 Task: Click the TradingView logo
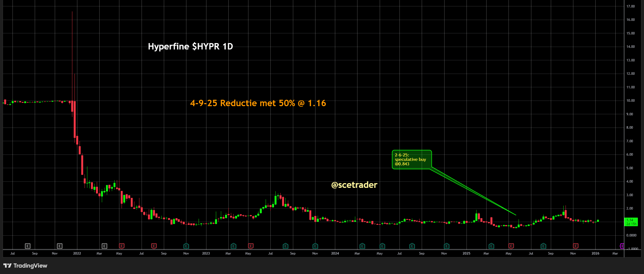[x=25, y=266]
